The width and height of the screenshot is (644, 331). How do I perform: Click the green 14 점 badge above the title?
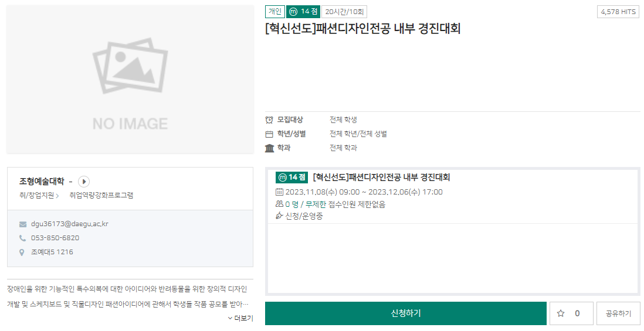303,12
